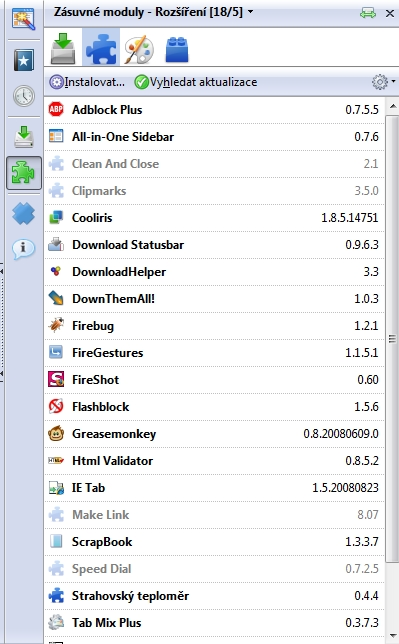This screenshot has height=644, width=399.
Task: Click the FireShot S icon
Action: [x=56, y=379]
